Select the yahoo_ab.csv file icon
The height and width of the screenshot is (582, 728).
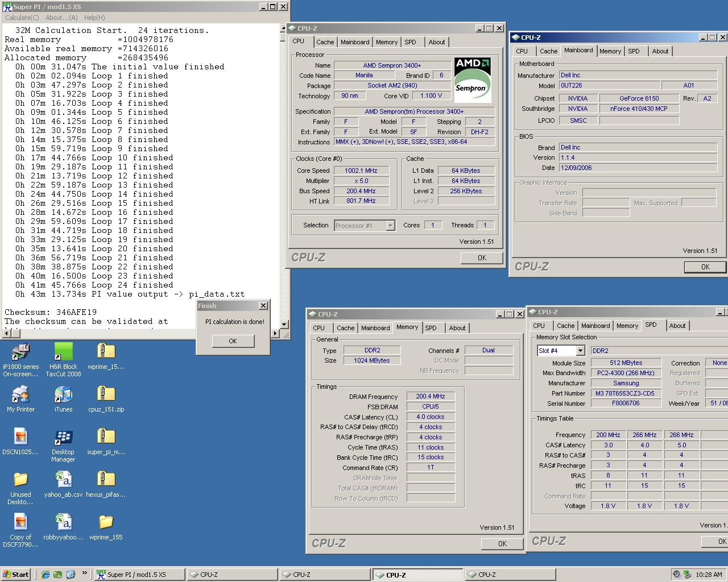[x=63, y=480]
